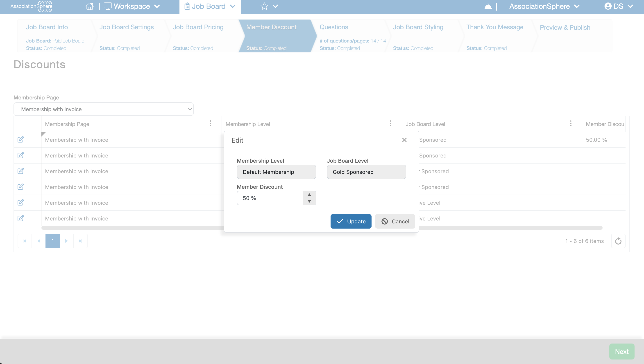Select page 1 in the pager
644x364 pixels.
[x=52, y=241]
